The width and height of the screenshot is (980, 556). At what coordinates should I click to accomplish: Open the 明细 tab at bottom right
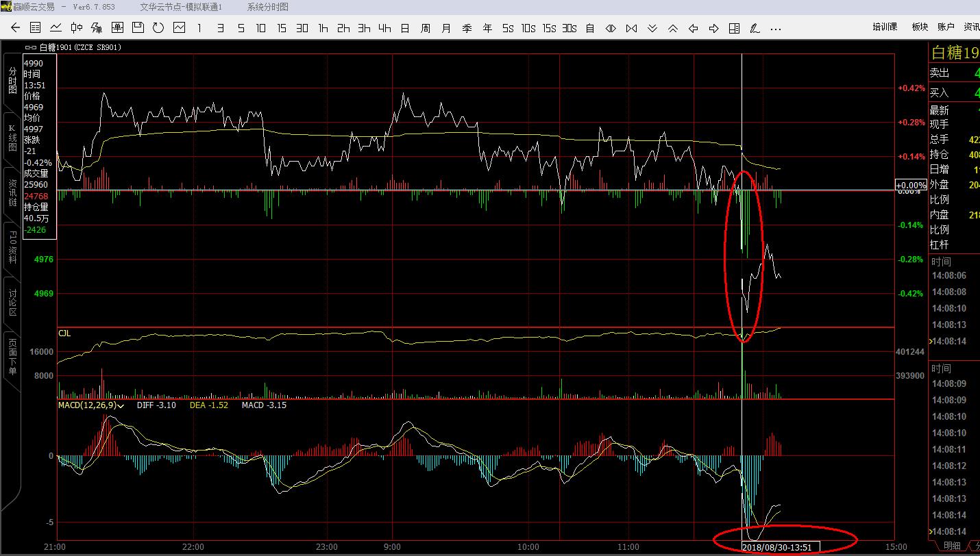tap(951, 546)
